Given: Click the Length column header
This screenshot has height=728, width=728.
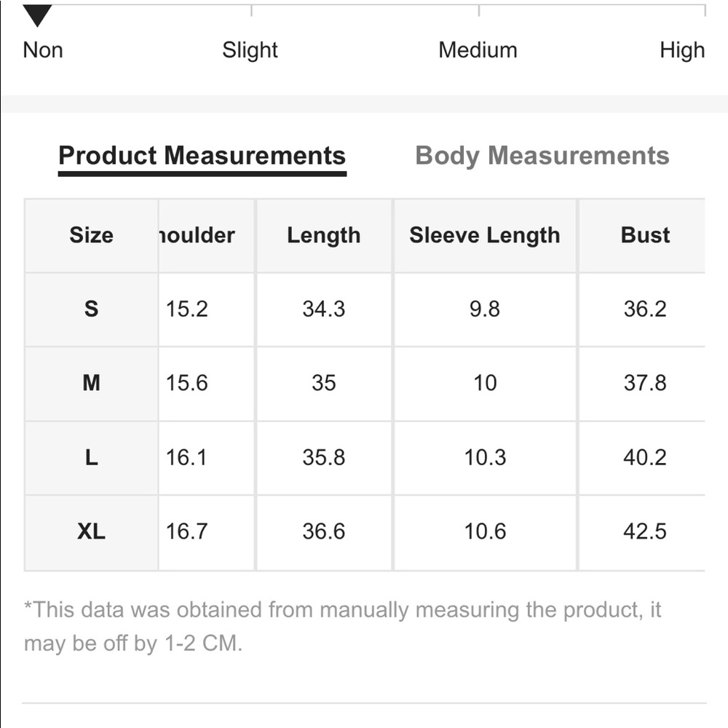Looking at the screenshot, I should click(324, 235).
